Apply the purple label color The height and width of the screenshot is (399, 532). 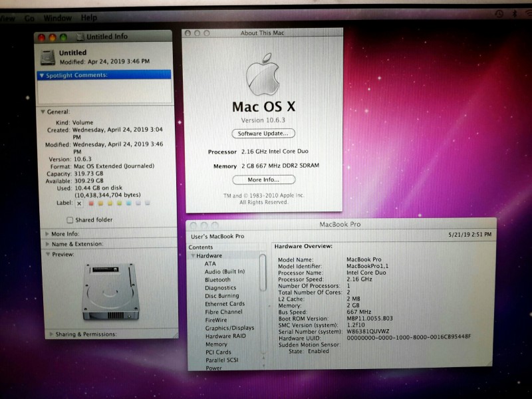click(x=138, y=203)
